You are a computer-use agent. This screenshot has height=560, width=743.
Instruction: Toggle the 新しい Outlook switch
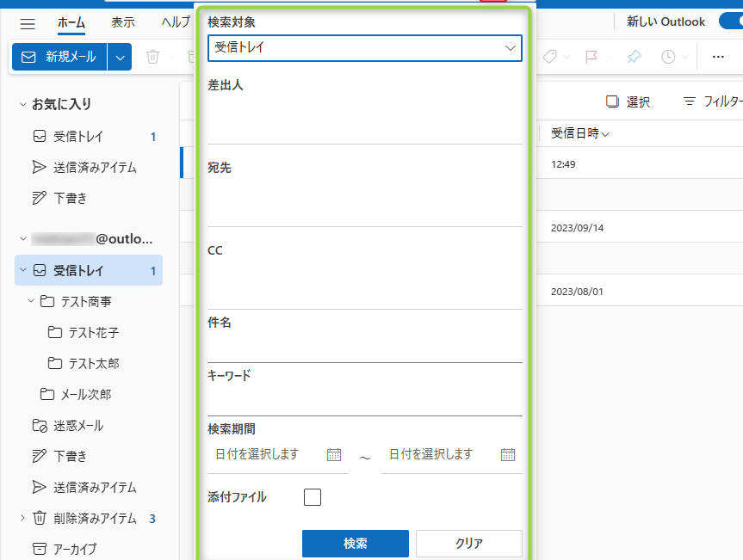(731, 22)
